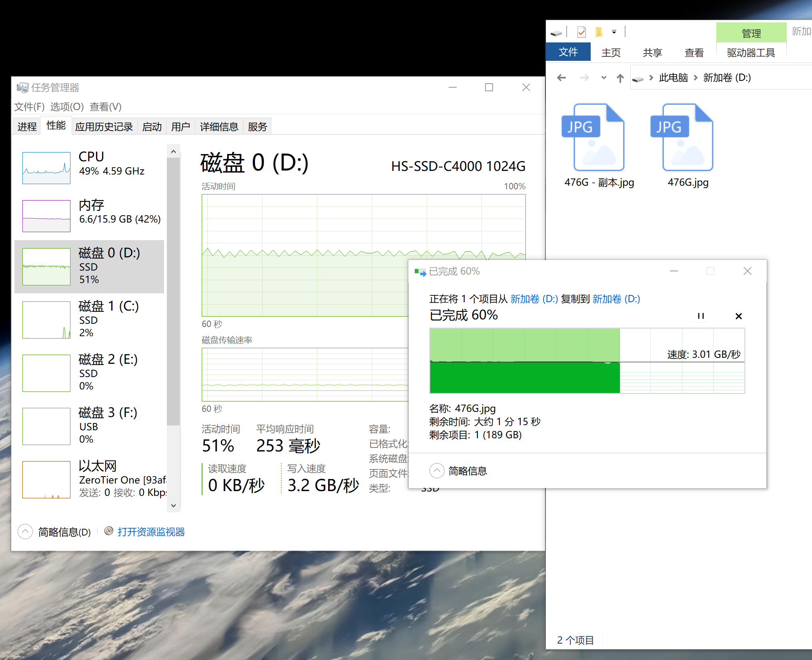Switch to the 详细信息 tab
The height and width of the screenshot is (660, 812).
click(x=219, y=127)
